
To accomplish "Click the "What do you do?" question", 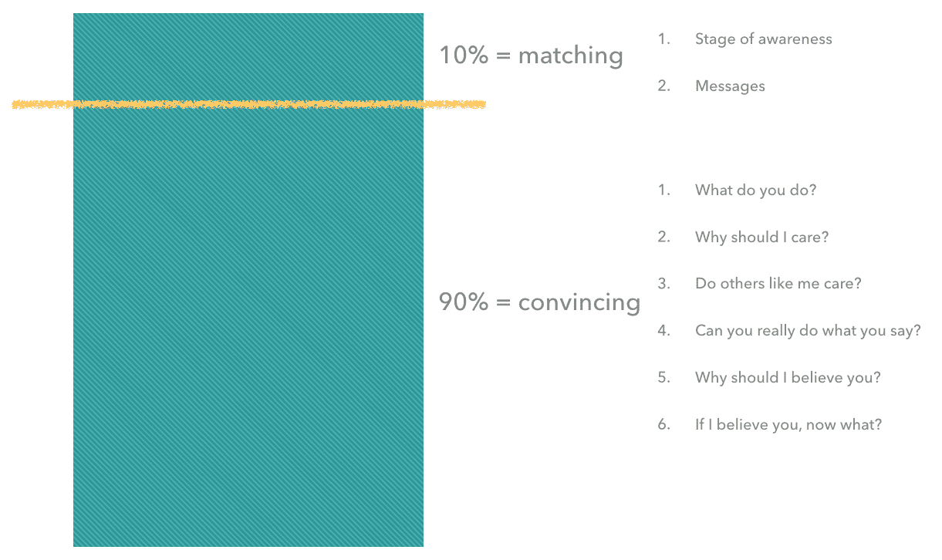I will (x=755, y=191).
